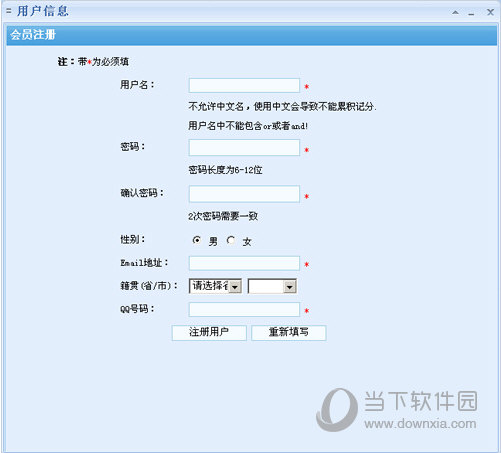Image resolution: width=501 pixels, height=453 pixels.
Task: Click the 重新填写 reset button
Action: [x=289, y=332]
